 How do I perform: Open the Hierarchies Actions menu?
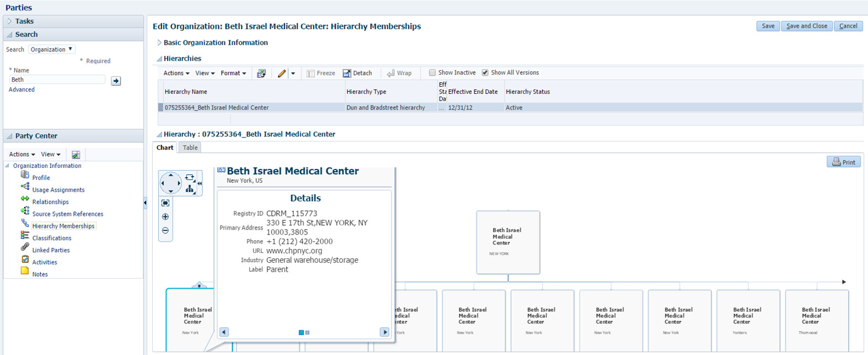coord(176,73)
